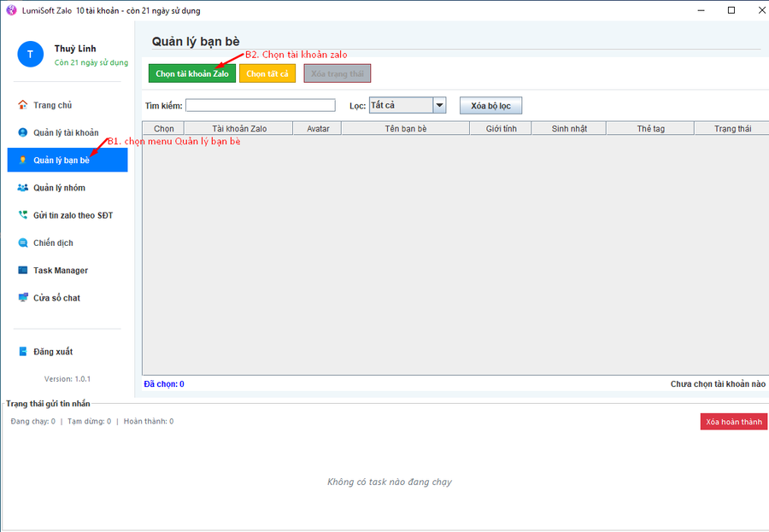Focus the Tìm kiếm search field
769x532 pixels.
coord(260,106)
